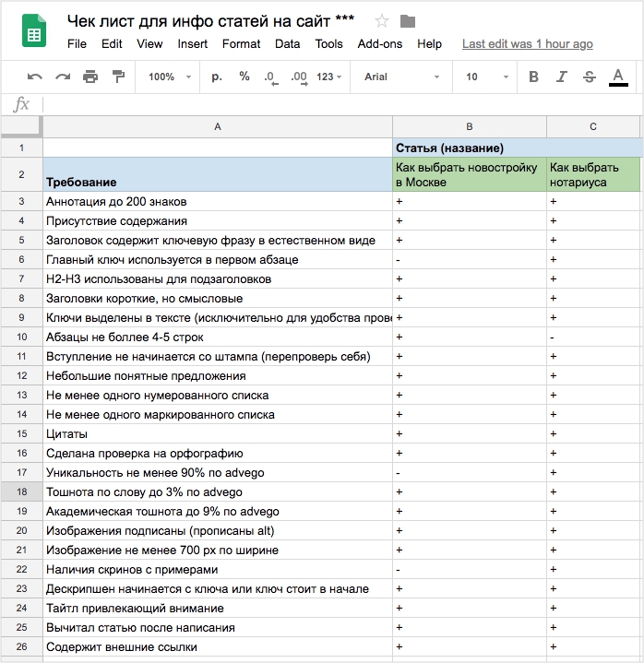Click the print icon
The image size is (644, 663).
(x=90, y=77)
